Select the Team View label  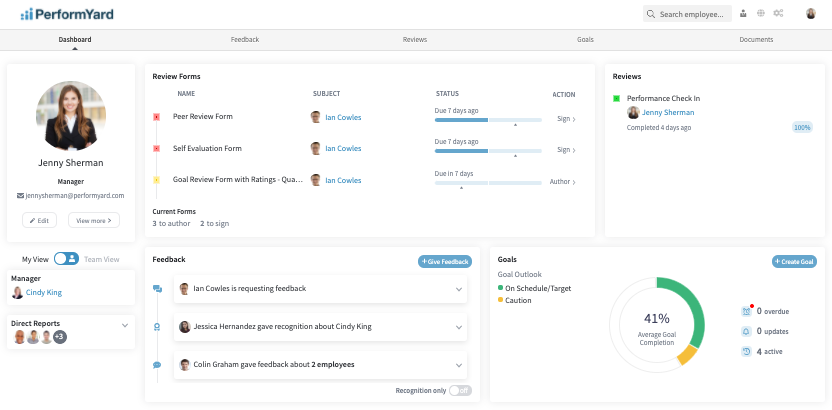(x=102, y=259)
